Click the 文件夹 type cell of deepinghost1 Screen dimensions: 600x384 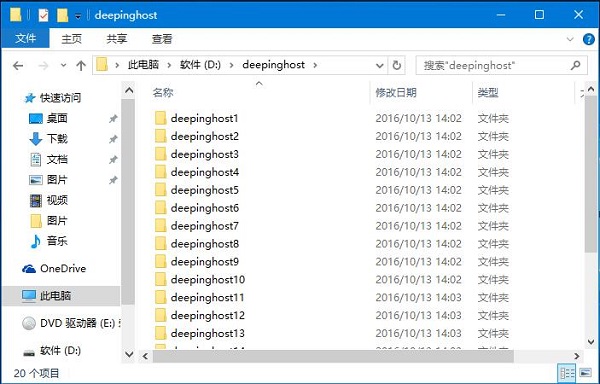[x=493, y=119]
